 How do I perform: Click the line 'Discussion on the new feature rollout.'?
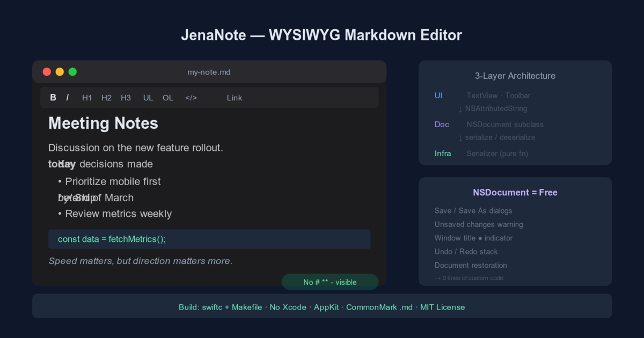point(136,148)
